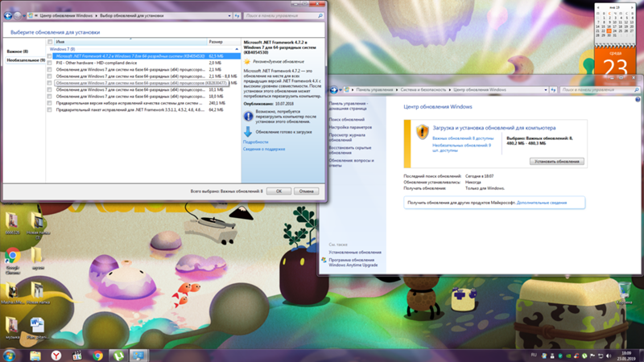Open 'Подробности' link
644x362 pixels.
(255, 142)
